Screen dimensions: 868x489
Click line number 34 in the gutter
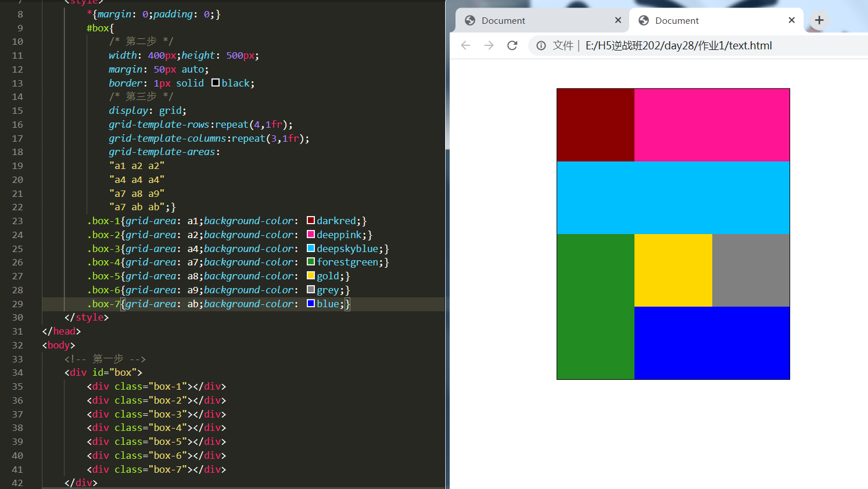click(x=17, y=372)
